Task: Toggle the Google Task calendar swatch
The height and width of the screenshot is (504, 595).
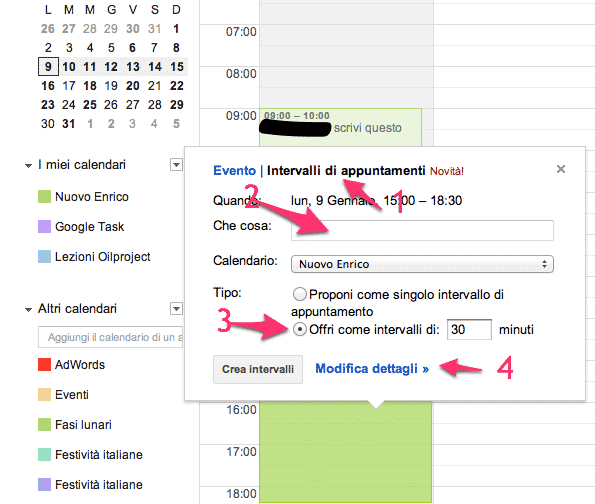Action: (44, 227)
